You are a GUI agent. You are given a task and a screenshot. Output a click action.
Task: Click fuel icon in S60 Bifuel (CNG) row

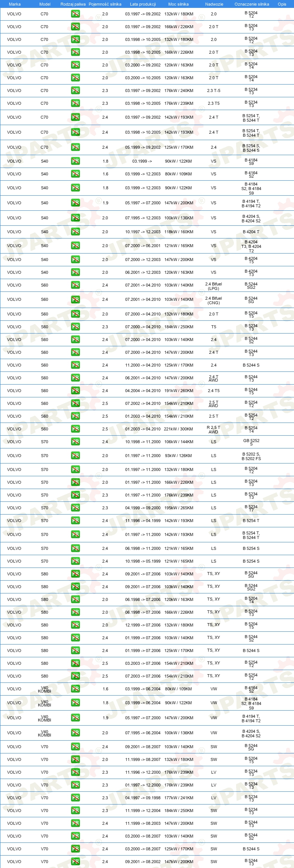[75, 299]
